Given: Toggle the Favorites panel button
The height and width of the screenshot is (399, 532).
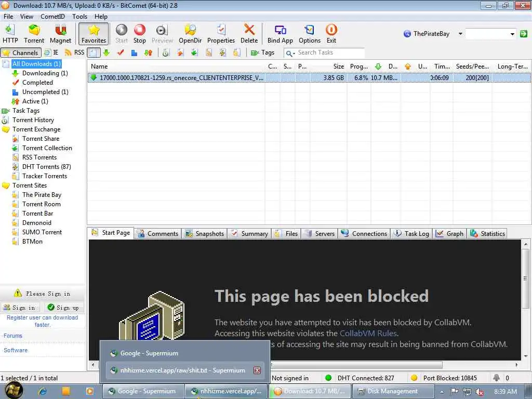Looking at the screenshot, I should pos(94,34).
